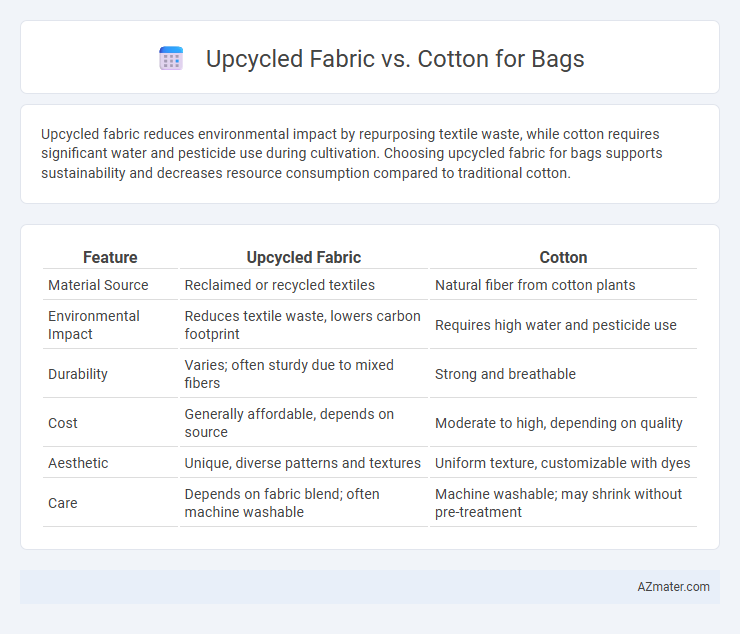Click the intro paragraph about upcycled fabric

pyautogui.click(x=352, y=153)
